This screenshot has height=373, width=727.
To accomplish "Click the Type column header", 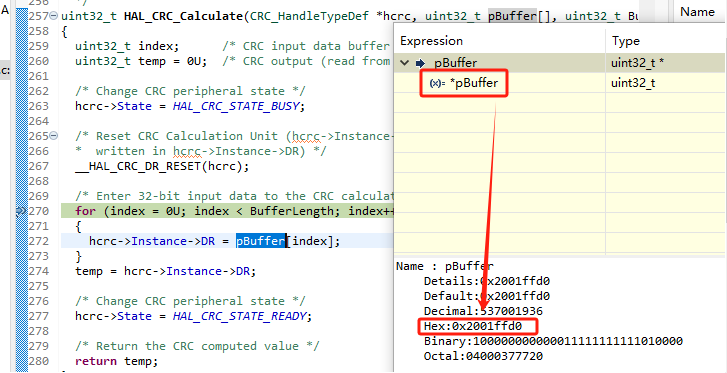I will click(x=625, y=41).
